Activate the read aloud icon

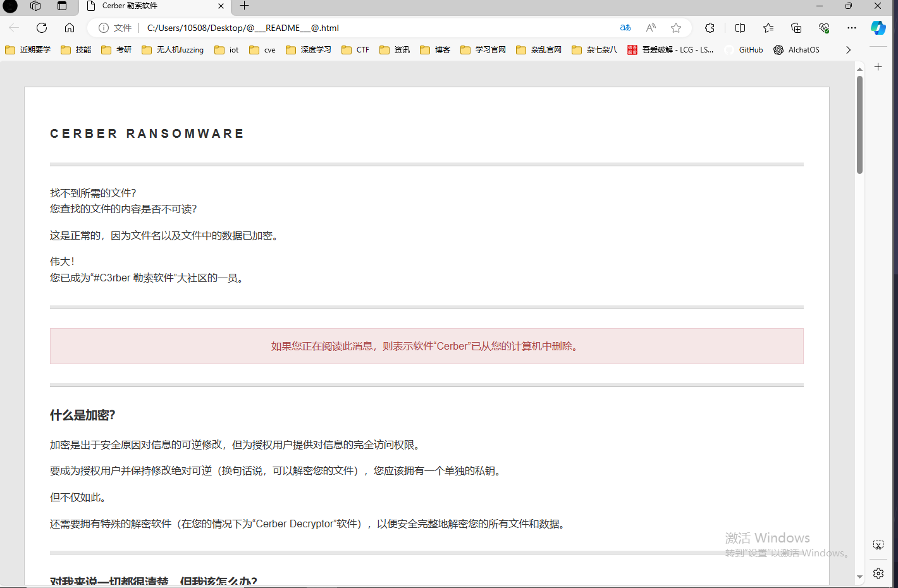click(x=651, y=28)
